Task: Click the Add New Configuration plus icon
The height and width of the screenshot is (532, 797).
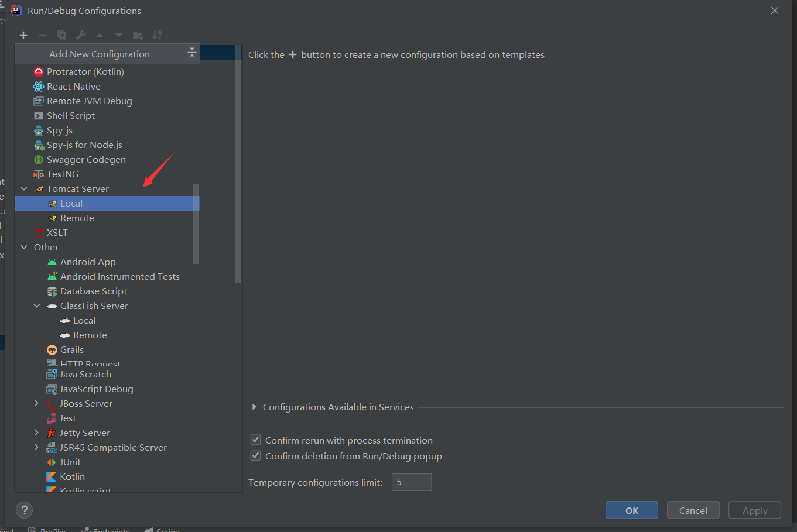Action: [x=23, y=35]
